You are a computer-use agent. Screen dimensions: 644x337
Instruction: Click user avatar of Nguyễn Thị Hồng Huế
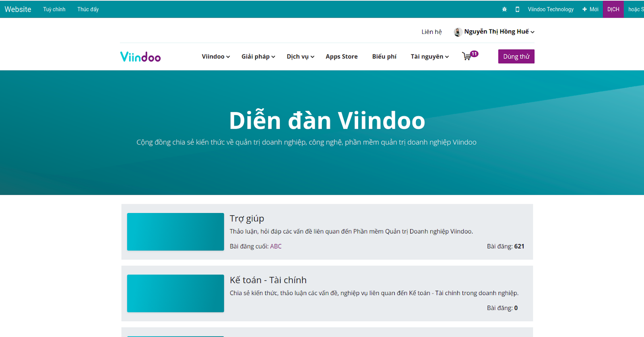[458, 32]
